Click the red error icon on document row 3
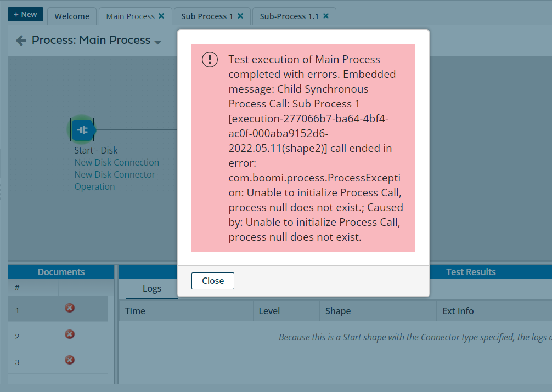 pyautogui.click(x=69, y=360)
